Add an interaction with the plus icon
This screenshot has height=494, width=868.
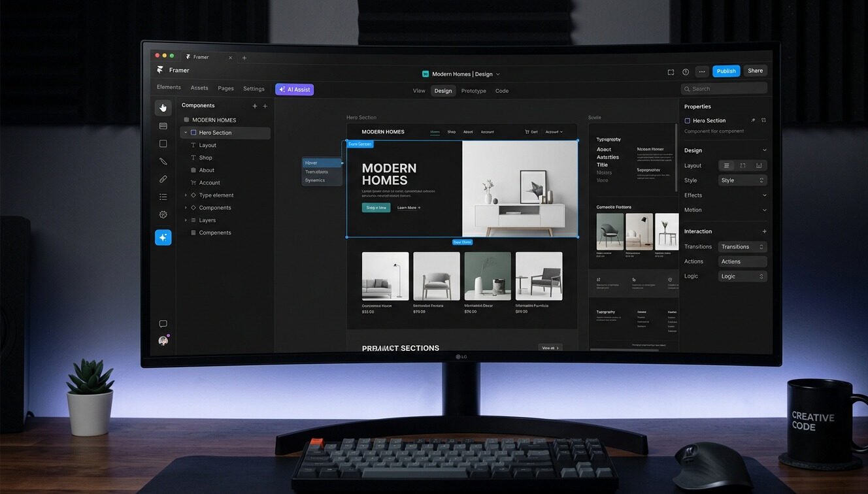tap(764, 231)
